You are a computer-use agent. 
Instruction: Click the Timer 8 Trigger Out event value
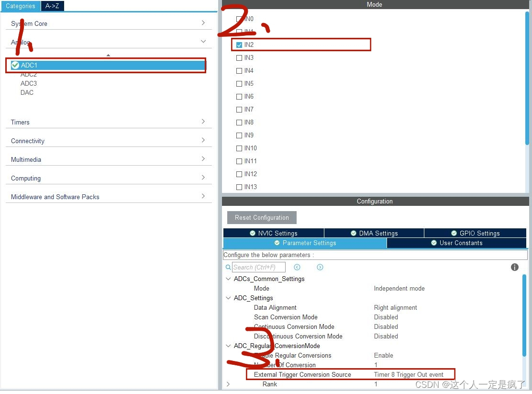coord(409,374)
